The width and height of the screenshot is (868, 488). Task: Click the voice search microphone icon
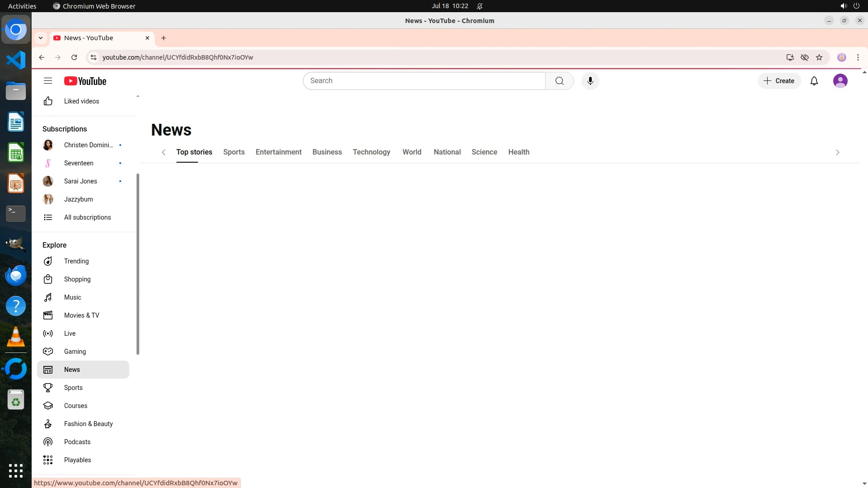pyautogui.click(x=590, y=81)
